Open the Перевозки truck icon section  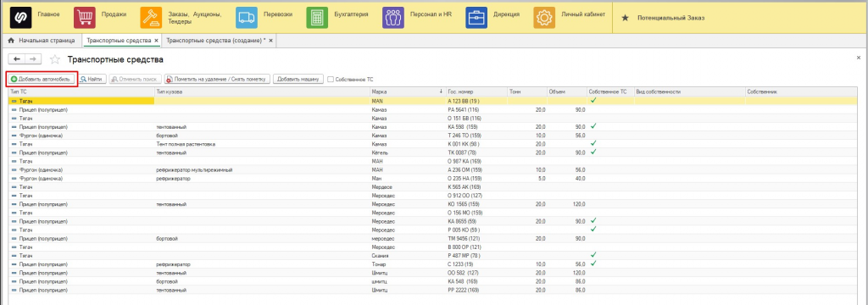[247, 17]
